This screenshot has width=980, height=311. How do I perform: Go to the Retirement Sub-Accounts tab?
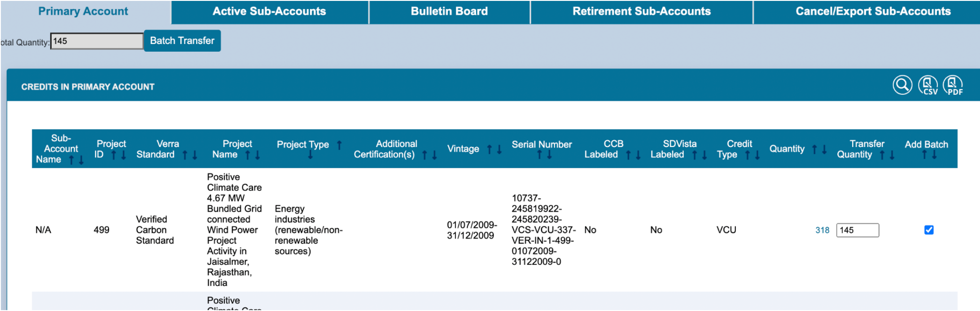point(641,12)
